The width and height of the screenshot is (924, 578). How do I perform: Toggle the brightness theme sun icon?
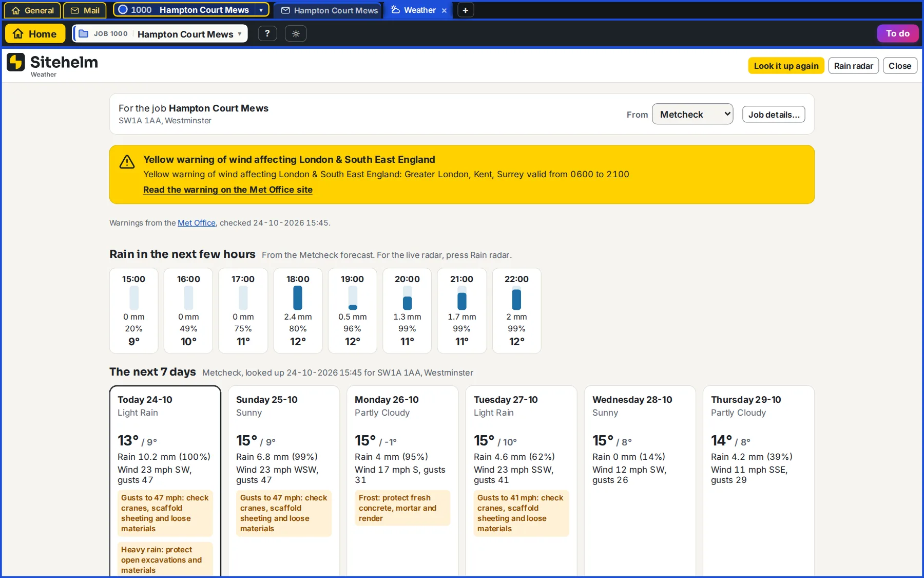coord(296,34)
